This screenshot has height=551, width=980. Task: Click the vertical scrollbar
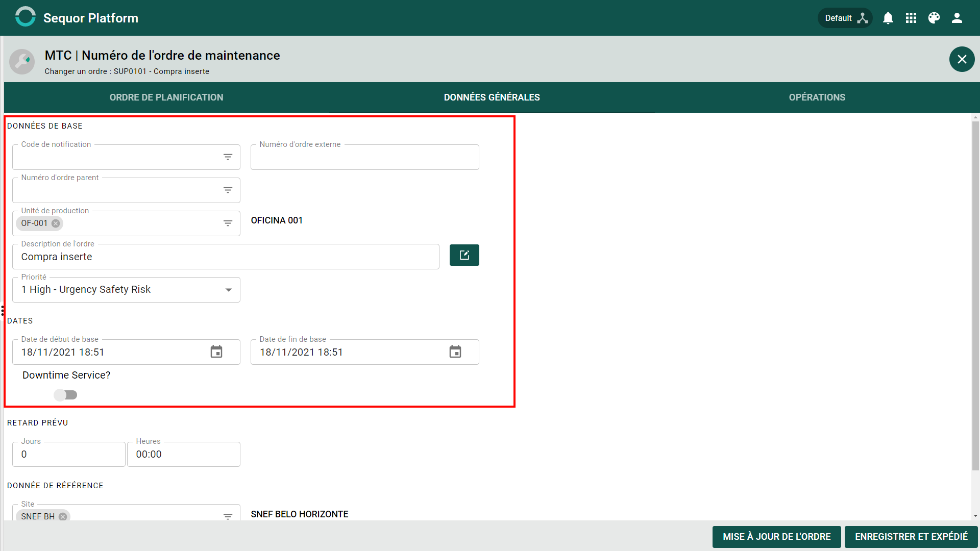click(975, 296)
